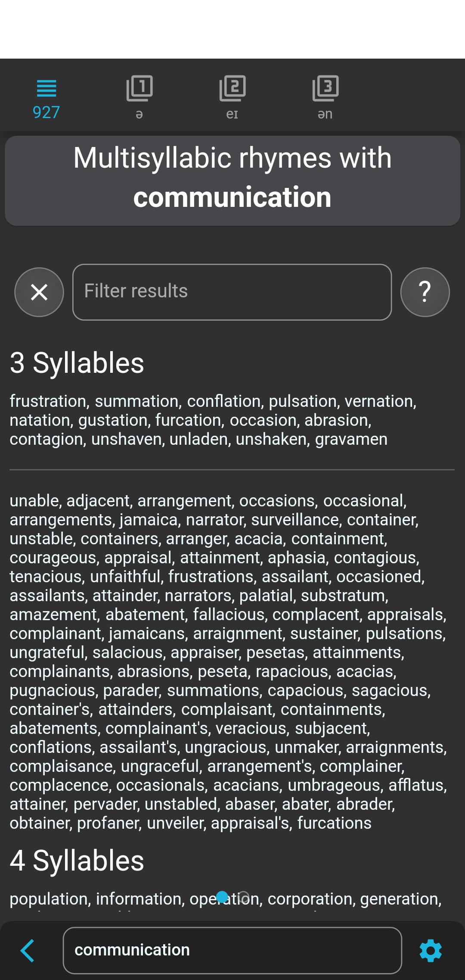Open settings via the gear icon
Image resolution: width=465 pixels, height=980 pixels.
pos(431,950)
